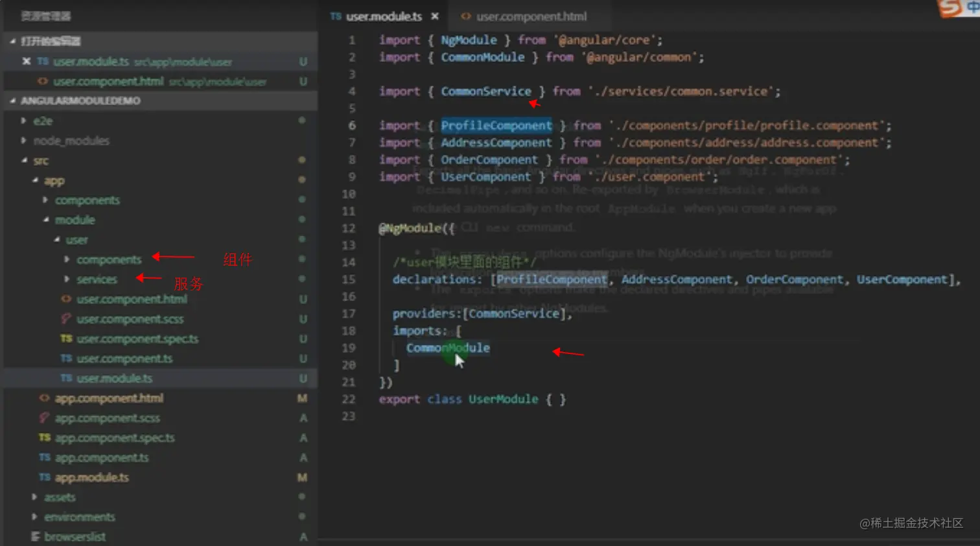Open app.component.ts file
Image resolution: width=980 pixels, height=546 pixels.
click(102, 458)
